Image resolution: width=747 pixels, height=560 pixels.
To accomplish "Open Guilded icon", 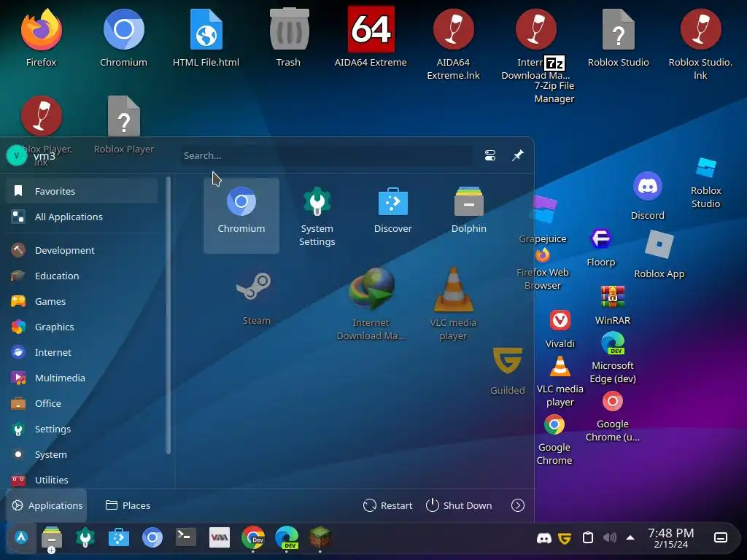I will [508, 371].
